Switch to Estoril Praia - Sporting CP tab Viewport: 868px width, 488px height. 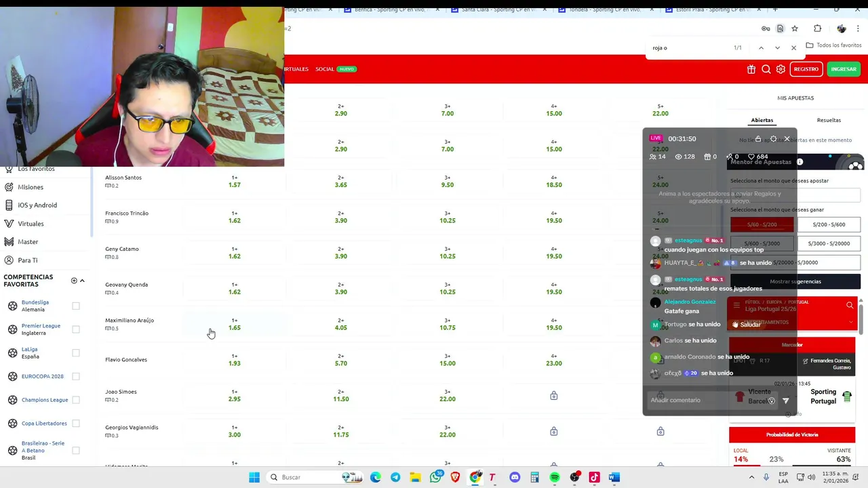713,9
